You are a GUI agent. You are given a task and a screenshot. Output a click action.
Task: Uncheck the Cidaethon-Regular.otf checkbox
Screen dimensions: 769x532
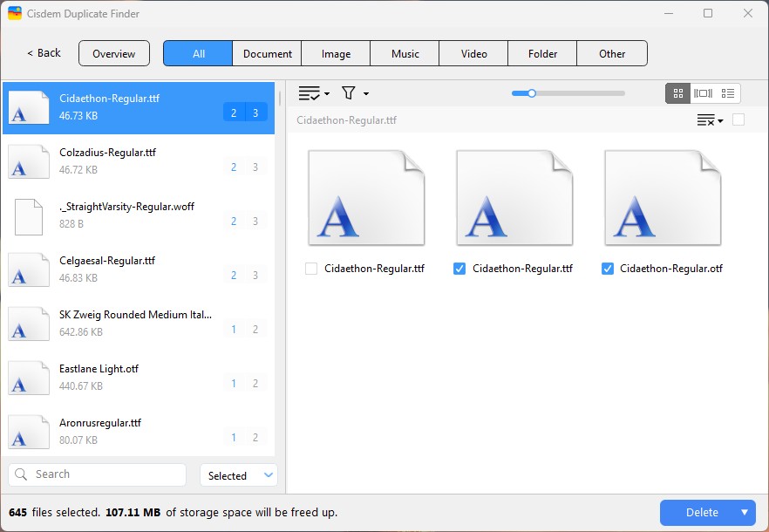(x=608, y=269)
